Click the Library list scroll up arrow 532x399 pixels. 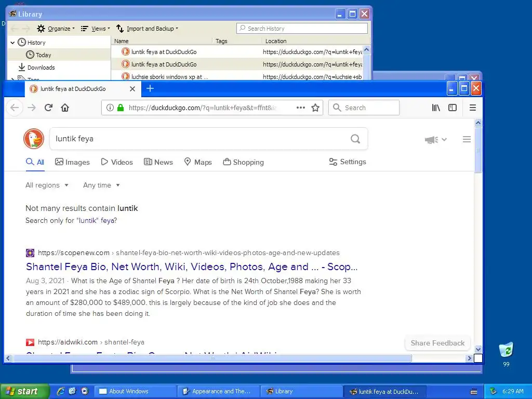(x=366, y=50)
